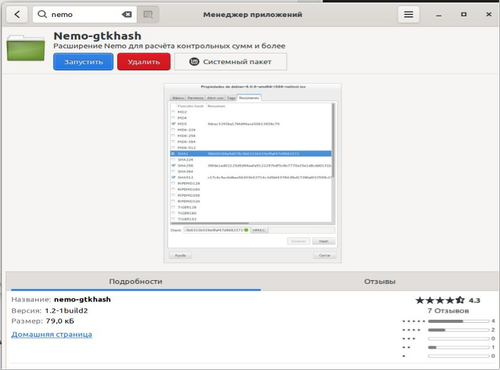
Task: Open the Домашняя страница link
Action: [x=52, y=334]
